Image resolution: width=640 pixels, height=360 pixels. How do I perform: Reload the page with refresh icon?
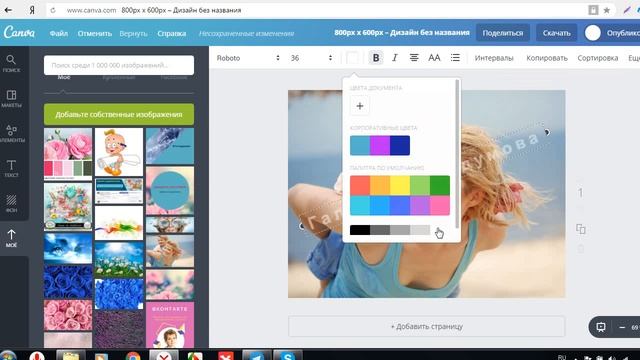[53, 10]
